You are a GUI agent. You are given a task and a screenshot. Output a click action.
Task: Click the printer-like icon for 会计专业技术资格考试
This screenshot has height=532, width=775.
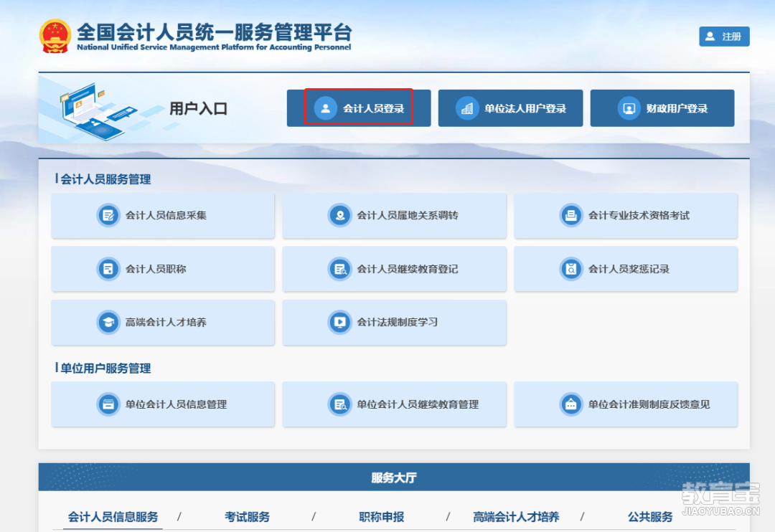click(571, 215)
